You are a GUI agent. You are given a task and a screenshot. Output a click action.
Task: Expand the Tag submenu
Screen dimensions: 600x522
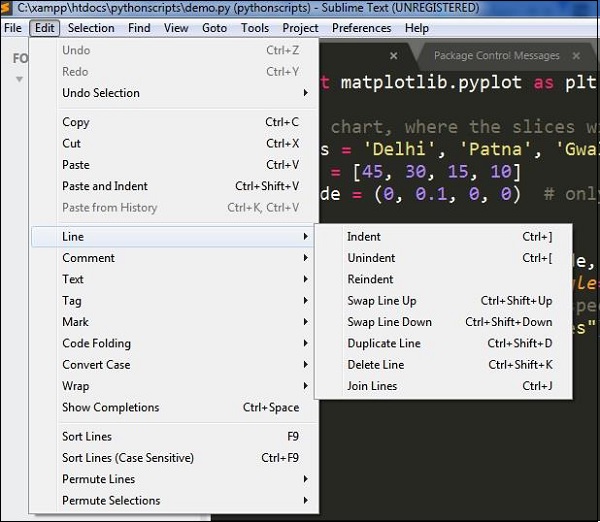(x=174, y=301)
